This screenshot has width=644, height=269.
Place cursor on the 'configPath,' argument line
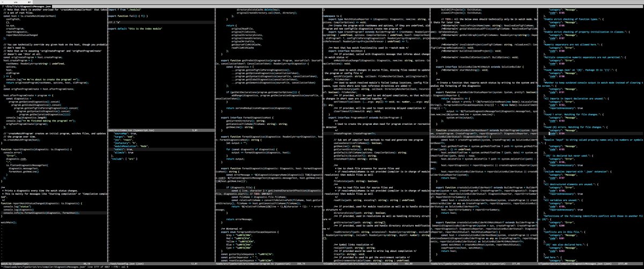(x=14, y=19)
